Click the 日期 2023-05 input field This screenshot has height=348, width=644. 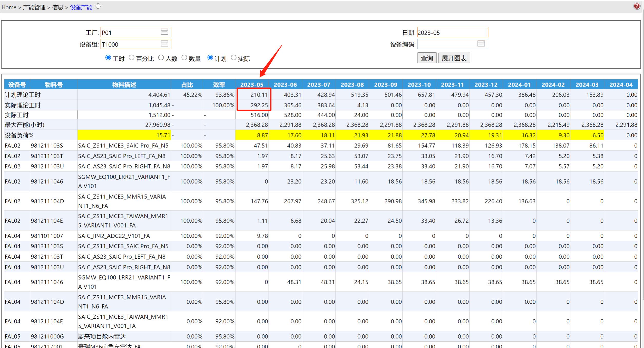pos(452,32)
